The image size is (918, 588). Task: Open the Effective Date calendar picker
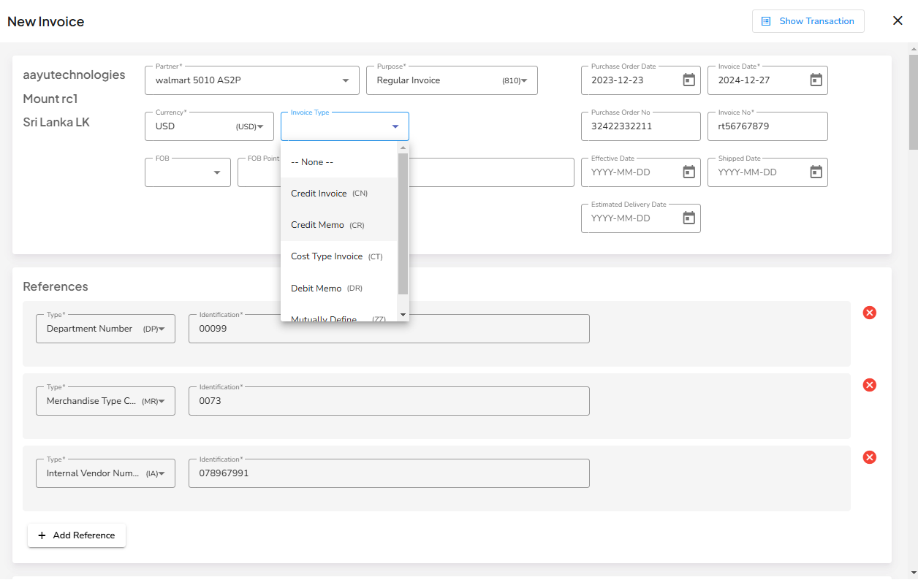tap(688, 172)
